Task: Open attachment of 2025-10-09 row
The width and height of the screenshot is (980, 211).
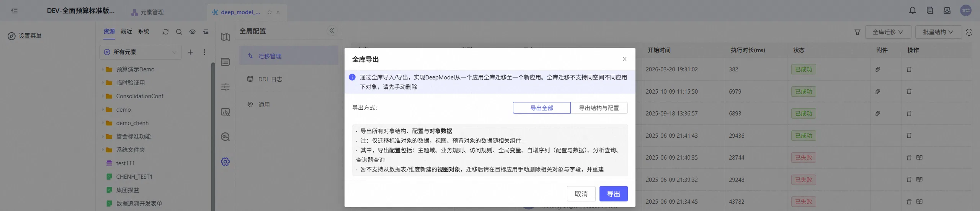Action: click(x=877, y=92)
